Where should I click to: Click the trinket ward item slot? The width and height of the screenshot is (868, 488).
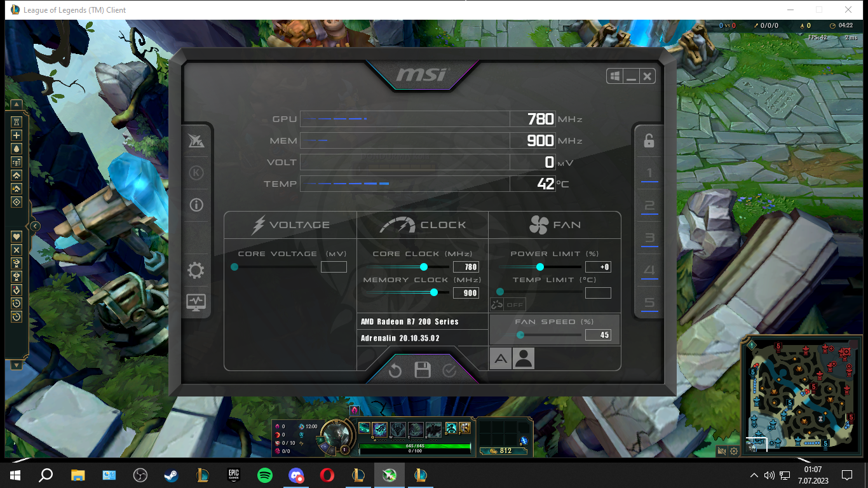click(524, 440)
